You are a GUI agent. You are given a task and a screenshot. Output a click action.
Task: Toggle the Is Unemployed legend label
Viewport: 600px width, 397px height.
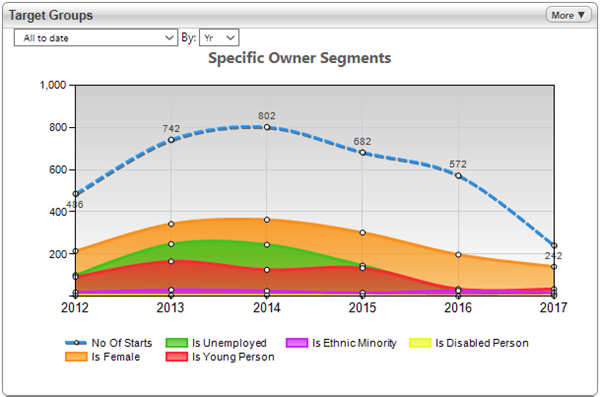pyautogui.click(x=229, y=343)
